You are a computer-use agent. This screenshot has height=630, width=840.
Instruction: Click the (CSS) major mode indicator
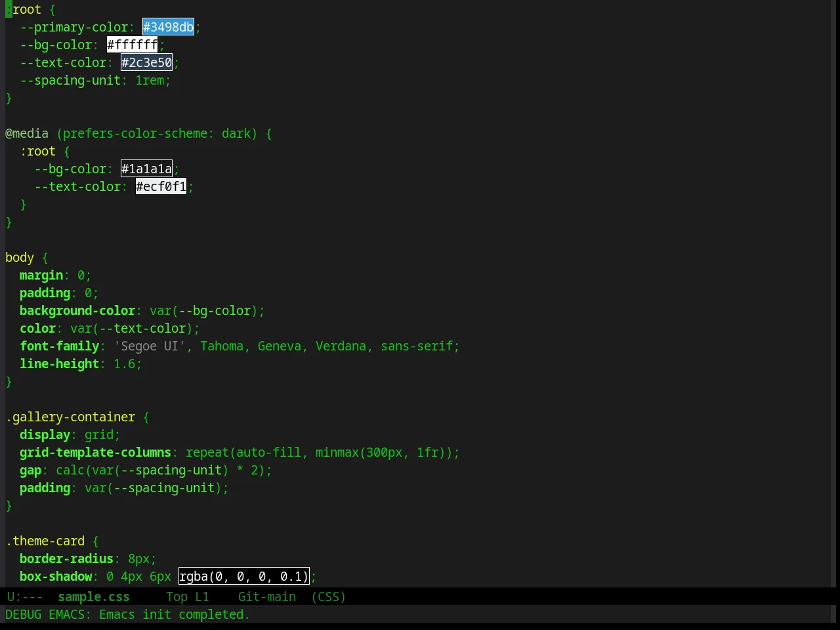tap(329, 597)
